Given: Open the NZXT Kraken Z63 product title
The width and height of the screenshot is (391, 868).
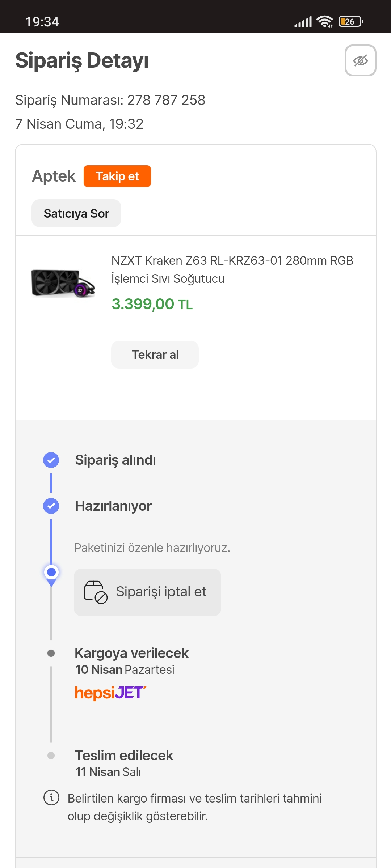Looking at the screenshot, I should click(x=232, y=269).
